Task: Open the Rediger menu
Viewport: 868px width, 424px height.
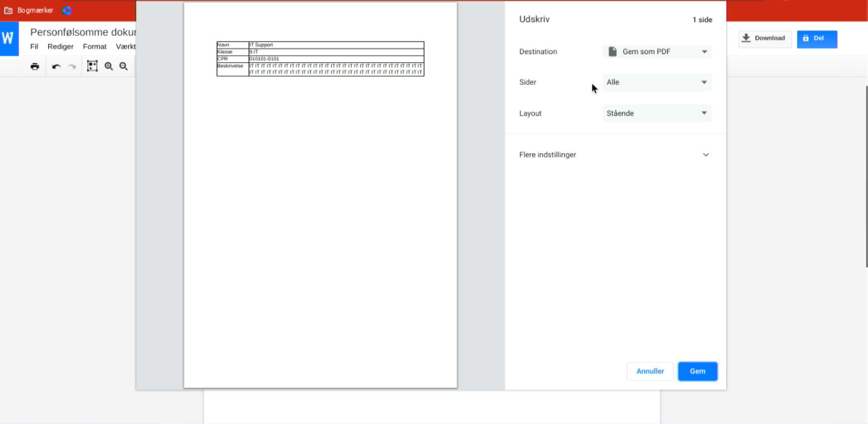Action: click(x=60, y=47)
